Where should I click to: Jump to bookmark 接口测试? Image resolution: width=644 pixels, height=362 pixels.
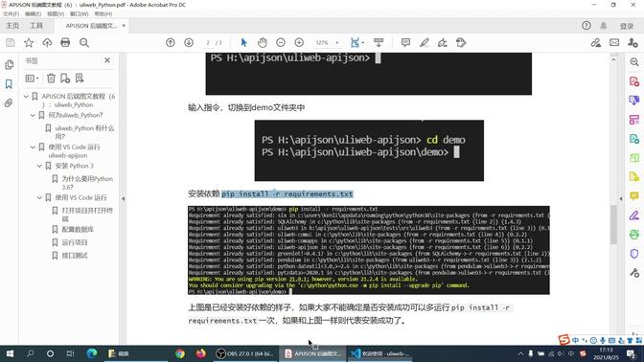pos(75,256)
